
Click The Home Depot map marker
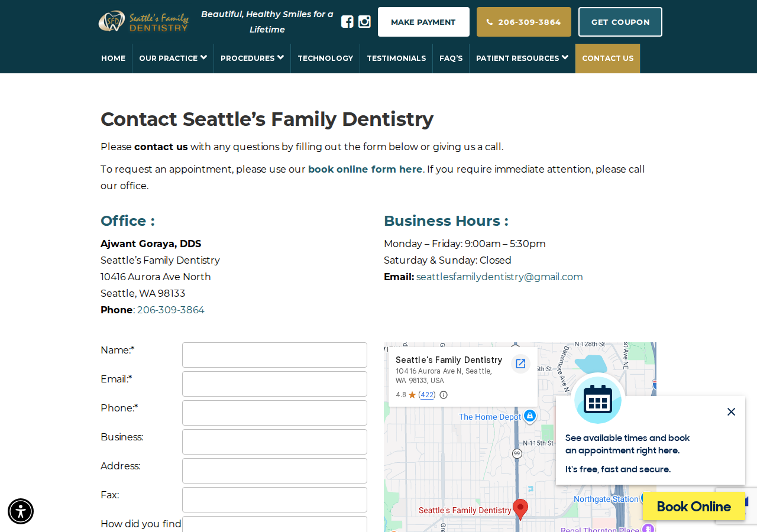click(530, 416)
